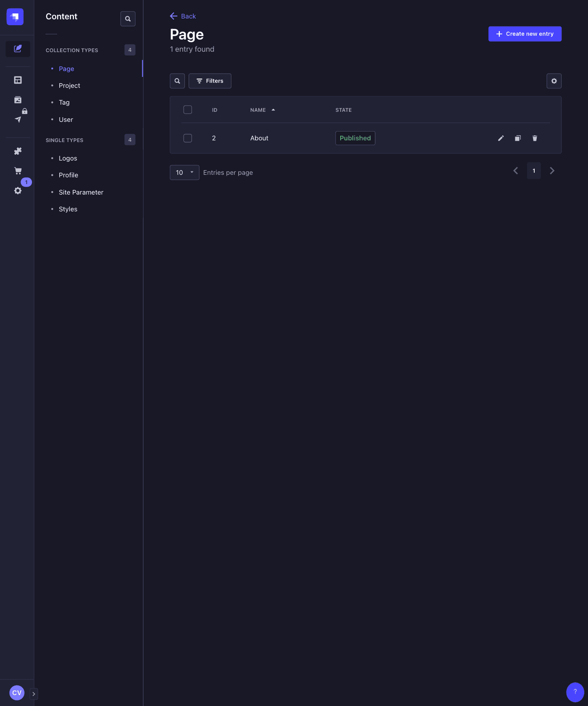Open Media Library icon
Viewport: 588px width, 706px height.
click(x=18, y=100)
